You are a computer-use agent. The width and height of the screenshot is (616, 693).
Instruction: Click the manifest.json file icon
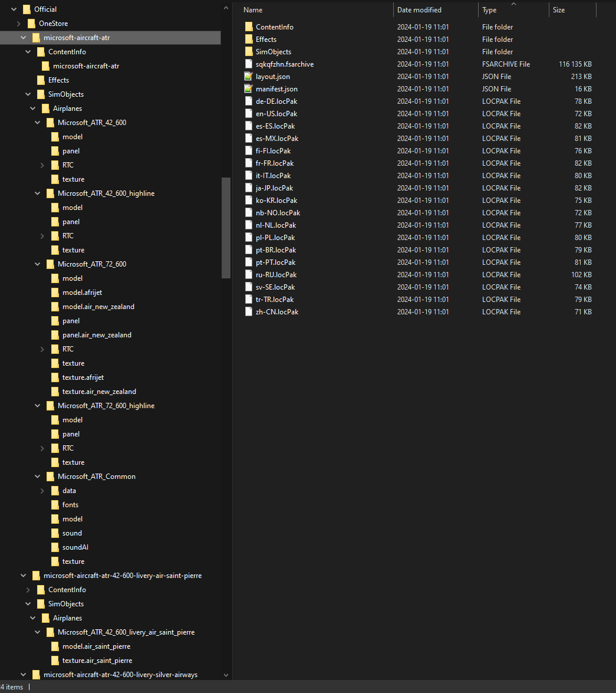coord(249,89)
